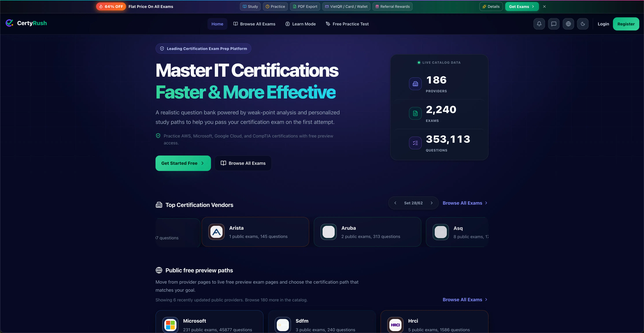Image resolution: width=644 pixels, height=333 pixels.
Task: Toggle dark mode with moon icon
Action: 583,24
